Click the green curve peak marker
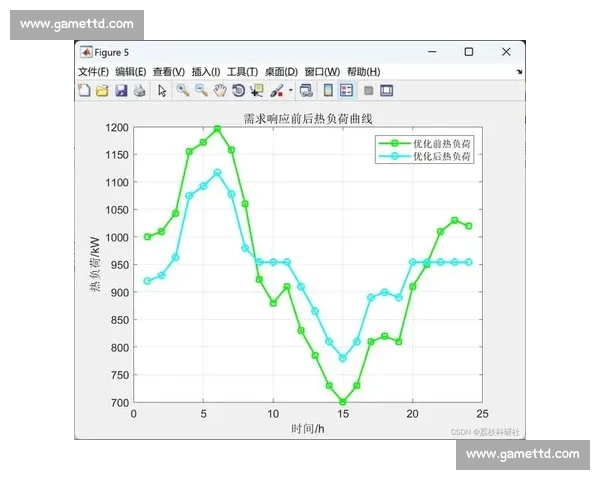600x480 pixels. click(x=217, y=128)
